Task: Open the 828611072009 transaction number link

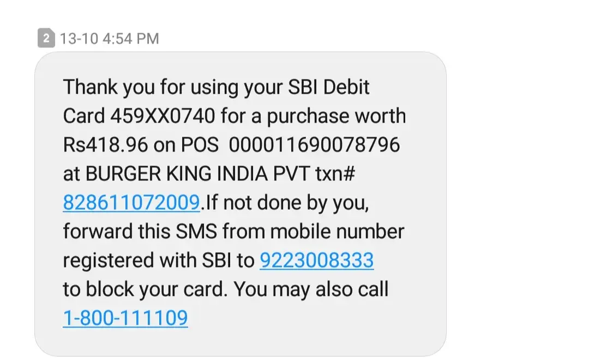Action: pos(131,203)
